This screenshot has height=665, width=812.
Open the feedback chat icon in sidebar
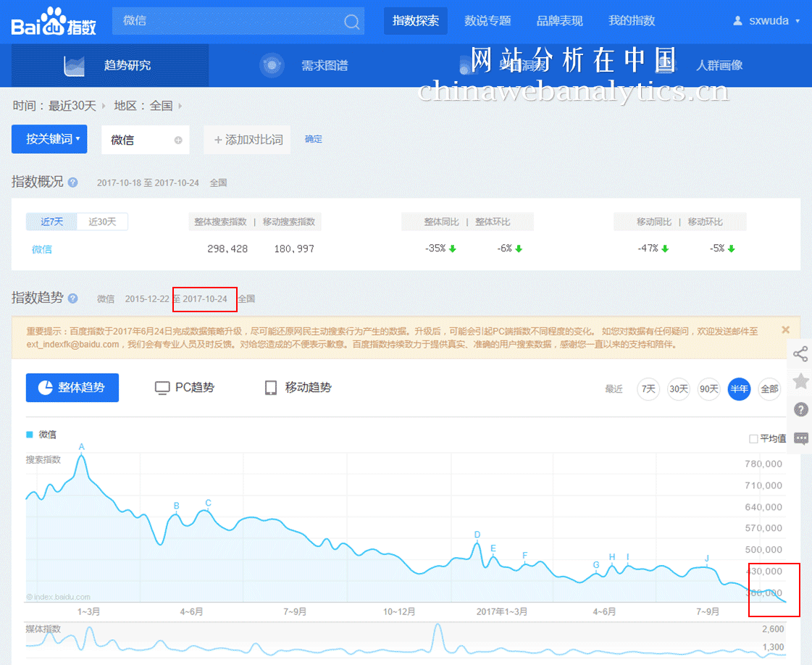pyautogui.click(x=800, y=438)
